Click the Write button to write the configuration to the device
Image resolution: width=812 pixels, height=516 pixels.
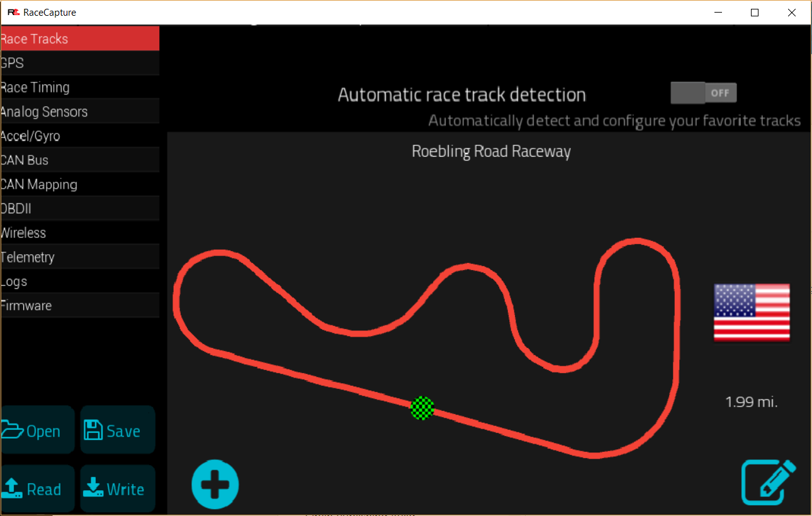tap(118, 488)
